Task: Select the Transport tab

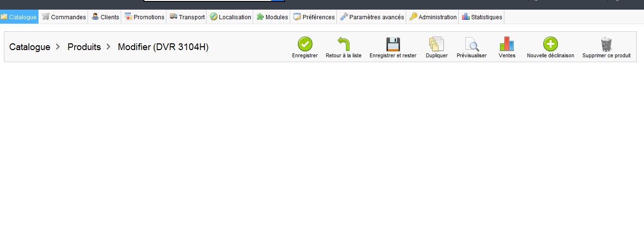Action: click(x=187, y=17)
